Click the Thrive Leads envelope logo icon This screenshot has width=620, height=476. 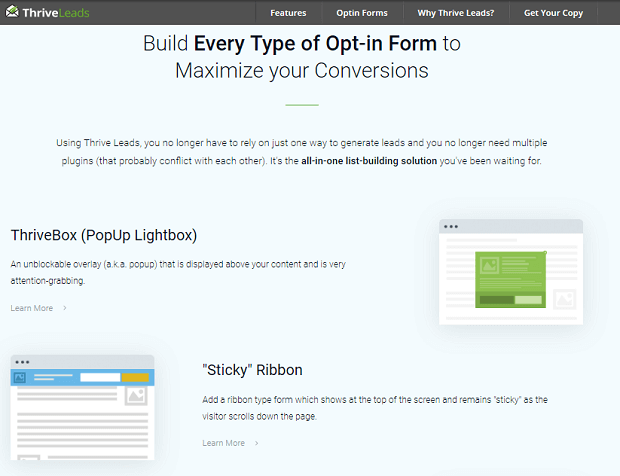[x=12, y=12]
